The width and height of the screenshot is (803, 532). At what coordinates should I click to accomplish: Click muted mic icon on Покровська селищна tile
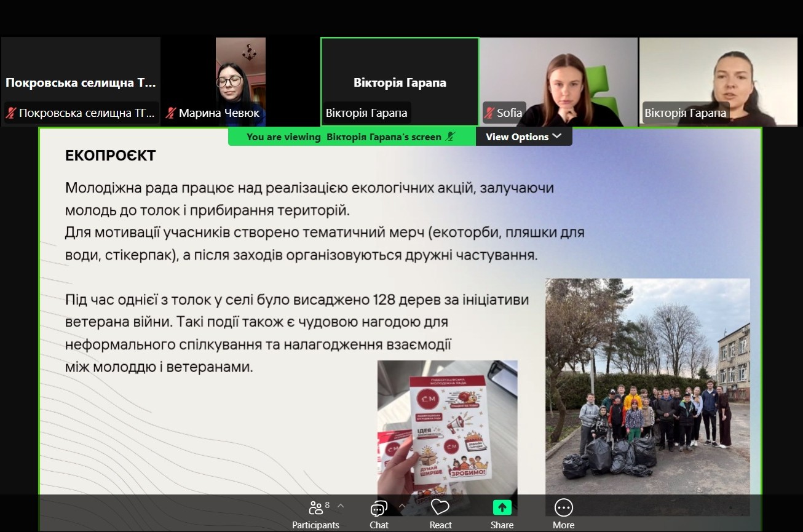click(x=11, y=113)
